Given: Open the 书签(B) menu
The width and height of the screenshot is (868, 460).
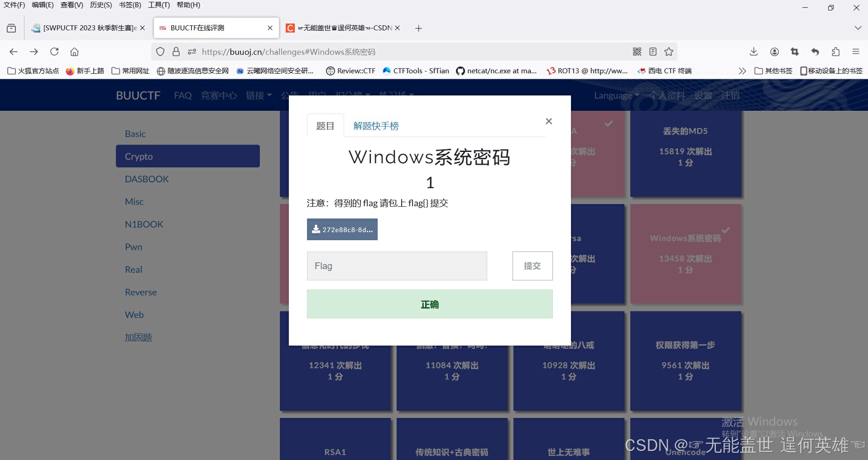Looking at the screenshot, I should [130, 5].
